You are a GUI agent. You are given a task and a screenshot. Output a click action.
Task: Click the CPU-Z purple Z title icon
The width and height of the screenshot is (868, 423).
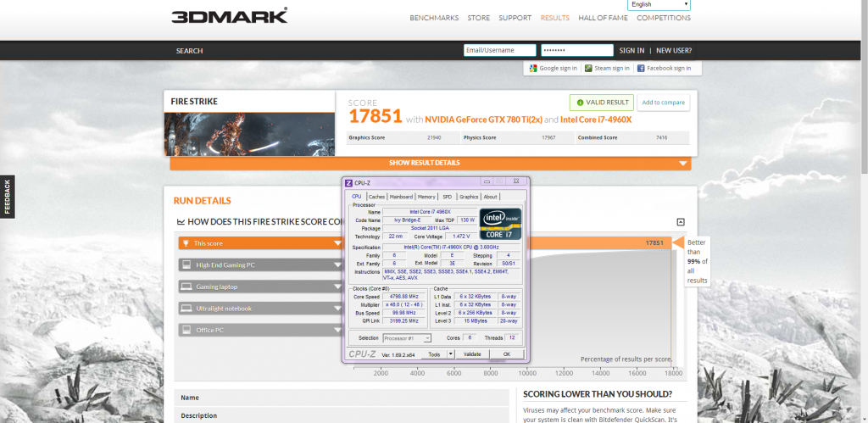click(x=348, y=182)
